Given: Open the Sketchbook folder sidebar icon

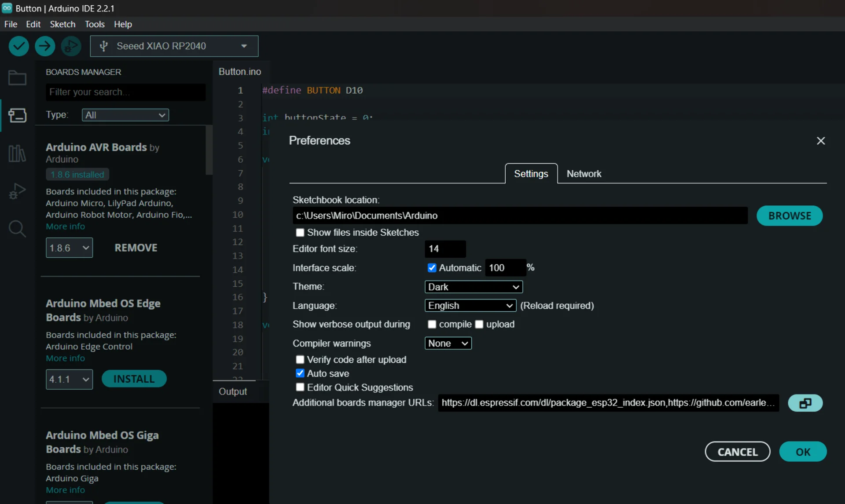Looking at the screenshot, I should click(x=17, y=78).
